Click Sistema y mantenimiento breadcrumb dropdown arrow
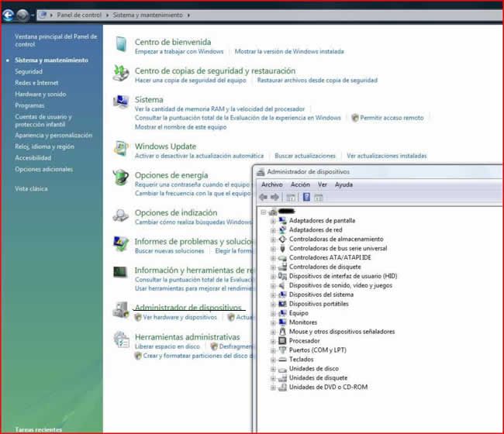Image resolution: width=504 pixels, height=434 pixels. [x=188, y=15]
